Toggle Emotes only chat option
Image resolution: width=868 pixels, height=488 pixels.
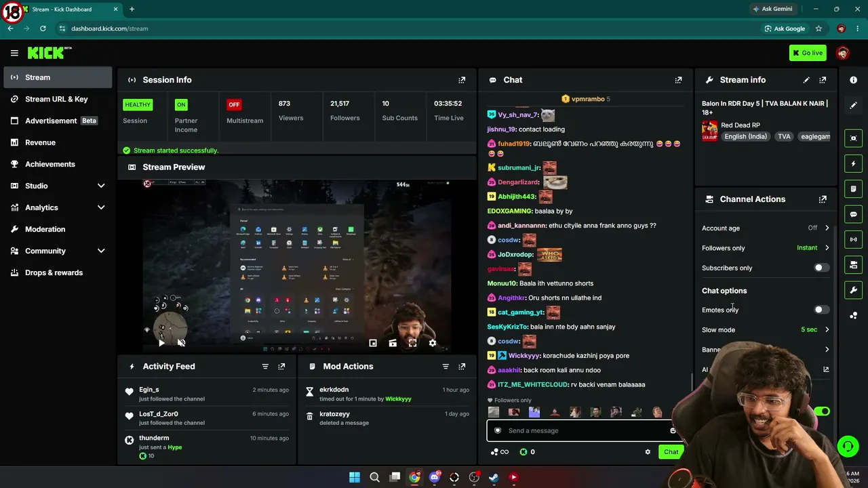click(x=821, y=310)
